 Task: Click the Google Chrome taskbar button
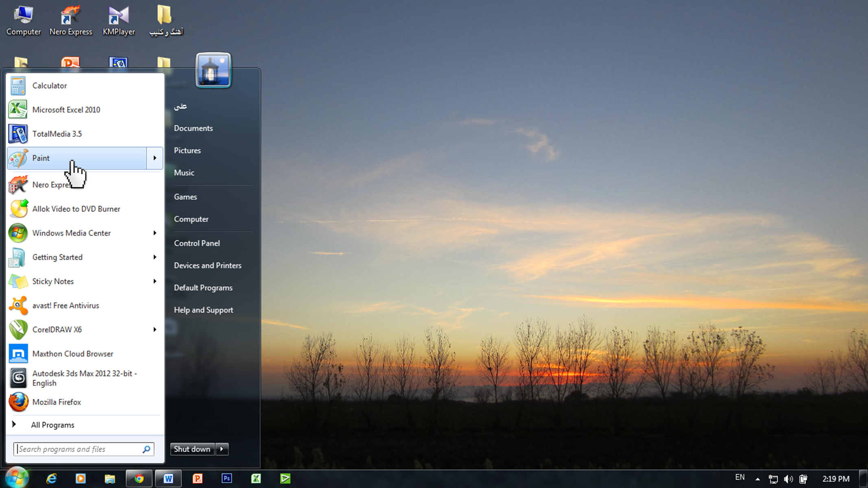click(139, 479)
